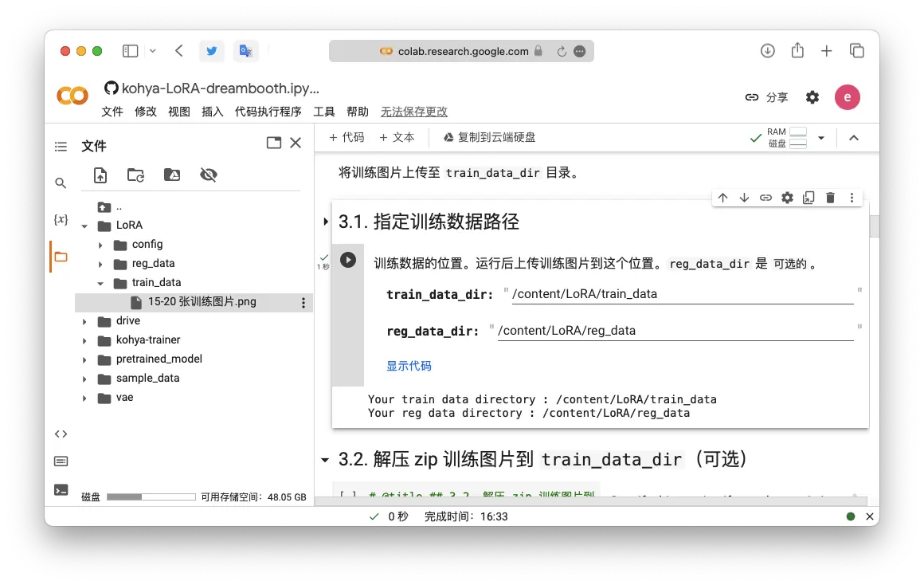This screenshot has height=585, width=924.
Task: Mount Google Drive from Files panel
Action: tap(172, 175)
